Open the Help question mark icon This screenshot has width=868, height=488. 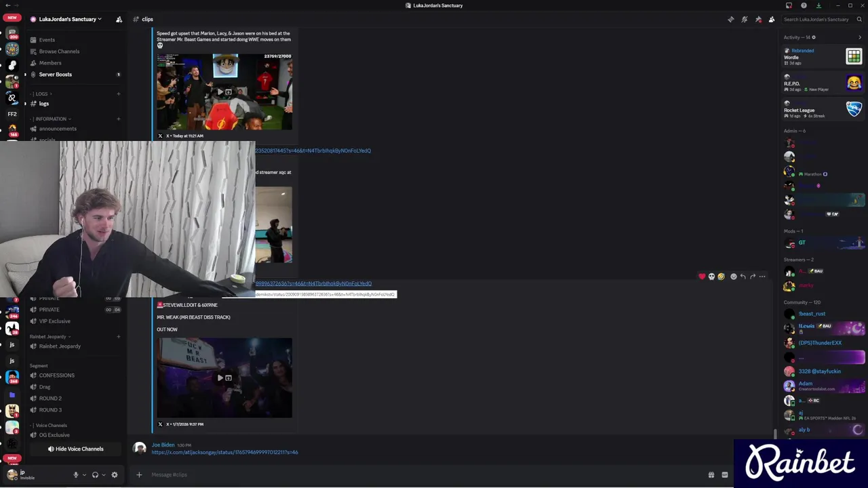click(804, 5)
